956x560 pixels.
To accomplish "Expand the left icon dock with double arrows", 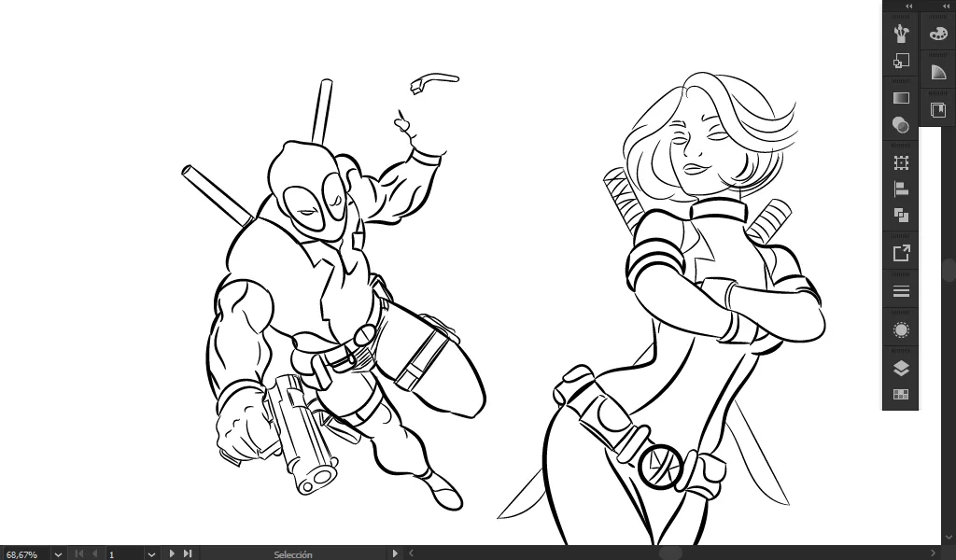I will click(909, 7).
